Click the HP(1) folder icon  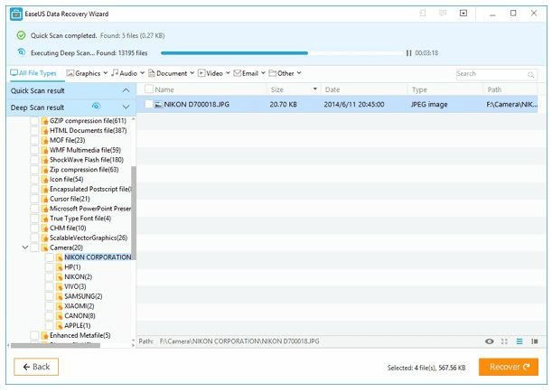pyautogui.click(x=59, y=267)
